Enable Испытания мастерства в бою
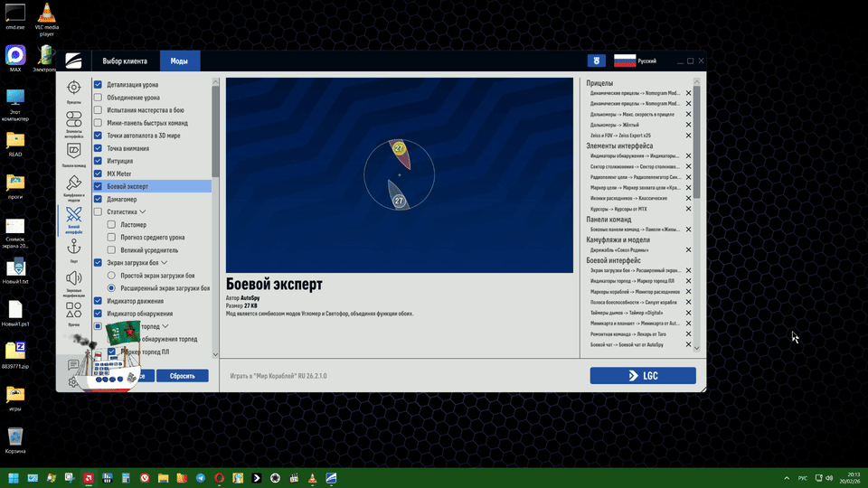The image size is (868, 488). 98,110
